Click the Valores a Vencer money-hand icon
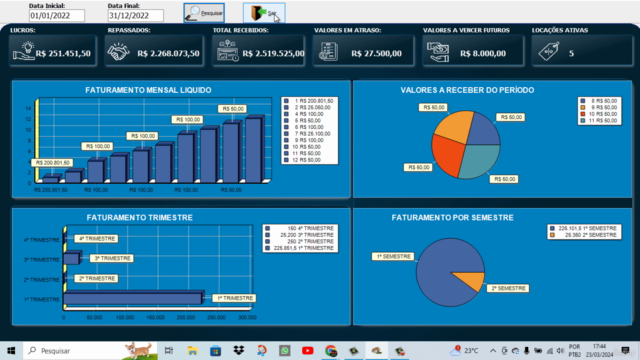Image resolution: width=640 pixels, height=360 pixels. [x=438, y=52]
